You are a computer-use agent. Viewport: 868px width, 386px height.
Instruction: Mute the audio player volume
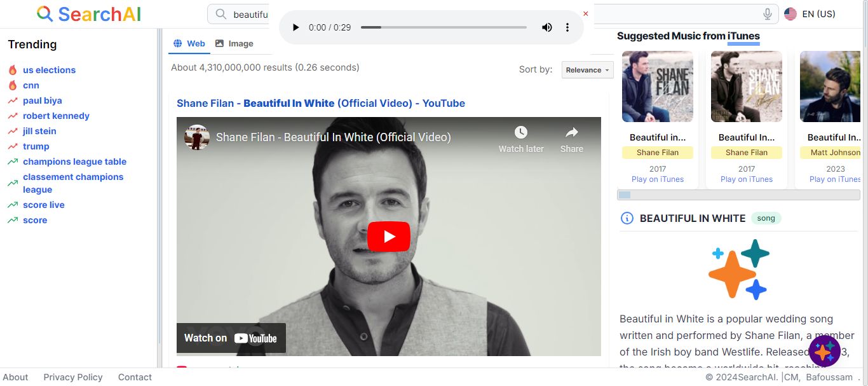[547, 27]
